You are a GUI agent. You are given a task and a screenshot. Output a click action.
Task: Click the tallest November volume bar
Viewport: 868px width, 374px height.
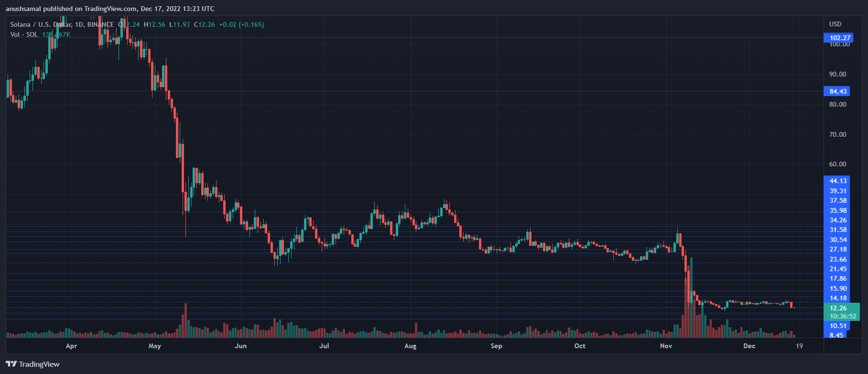coord(691,297)
